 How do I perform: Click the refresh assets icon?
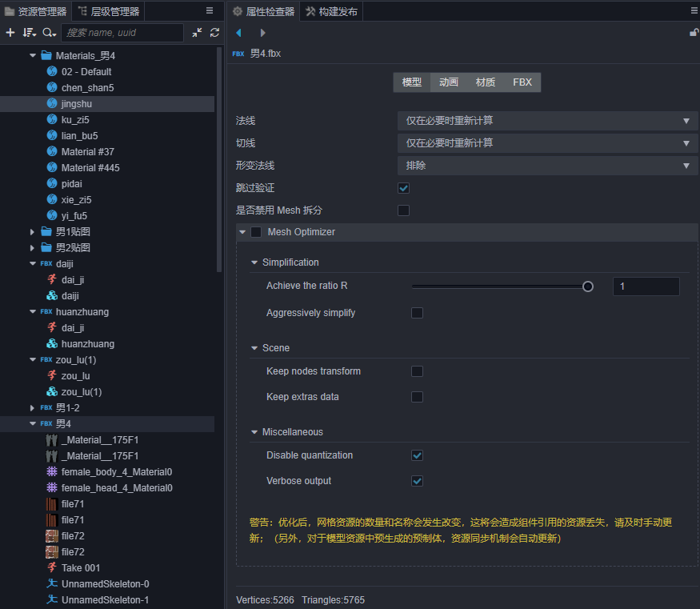[214, 33]
